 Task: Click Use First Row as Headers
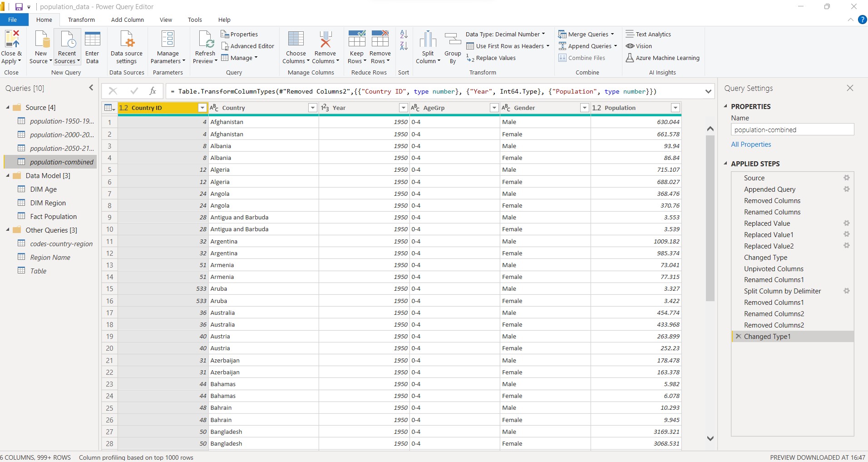(508, 46)
